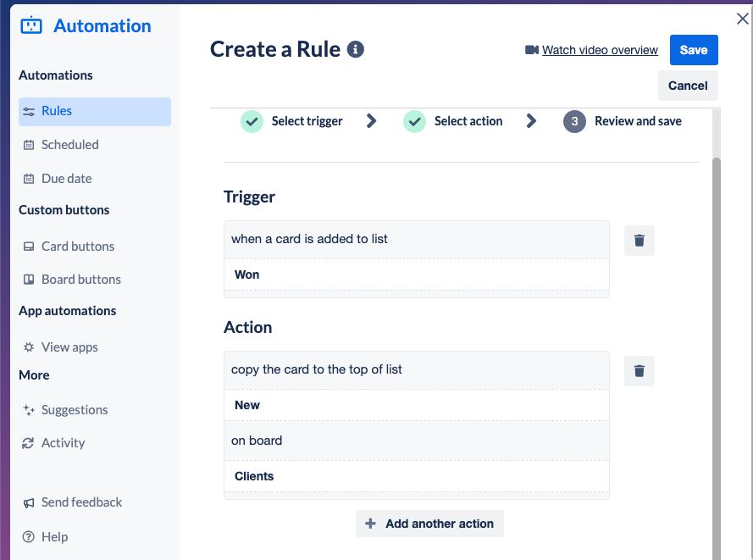Go back to Select action step
The image size is (753, 560).
[468, 121]
